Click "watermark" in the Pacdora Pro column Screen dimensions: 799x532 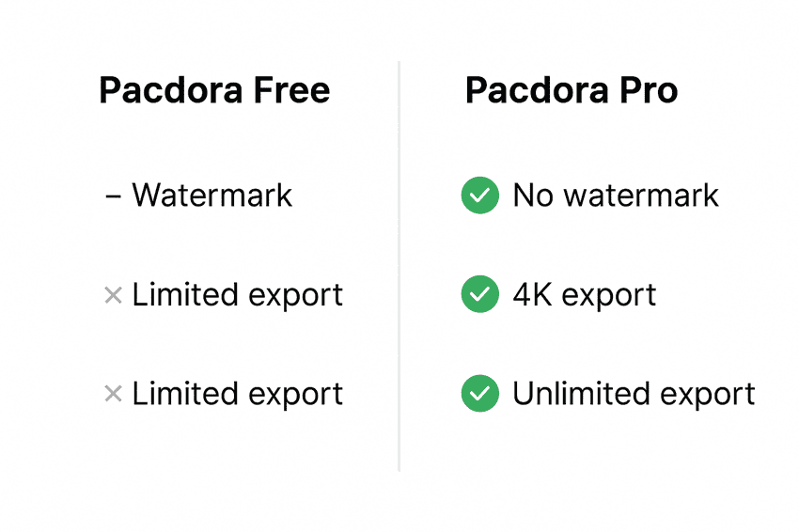[x=639, y=196]
